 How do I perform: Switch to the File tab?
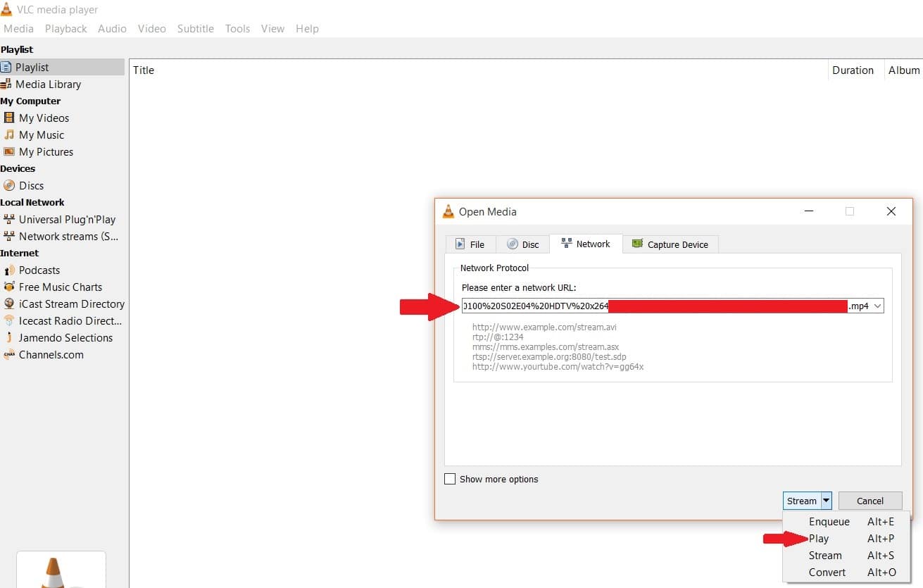coord(470,244)
